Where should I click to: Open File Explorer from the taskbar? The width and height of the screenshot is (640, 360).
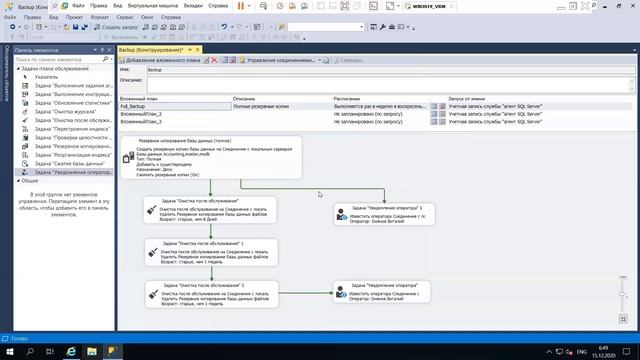[92, 351]
